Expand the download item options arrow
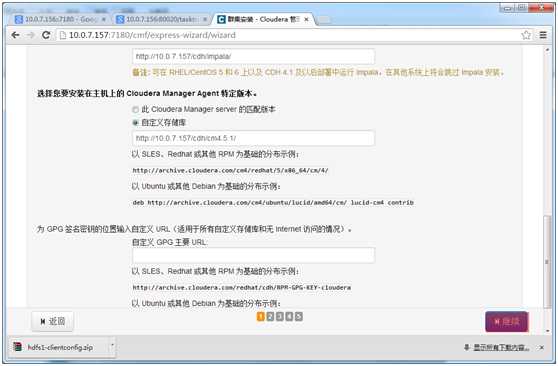 click(x=112, y=347)
